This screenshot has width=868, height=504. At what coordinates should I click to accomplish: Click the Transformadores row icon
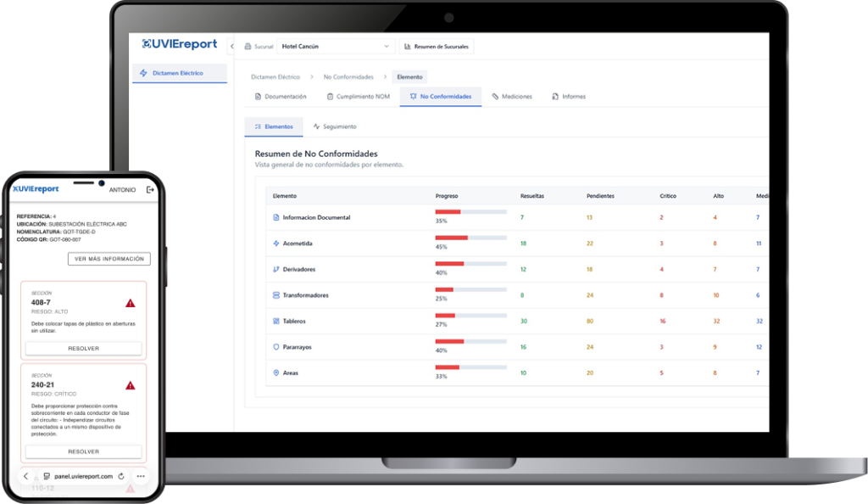pyautogui.click(x=276, y=295)
